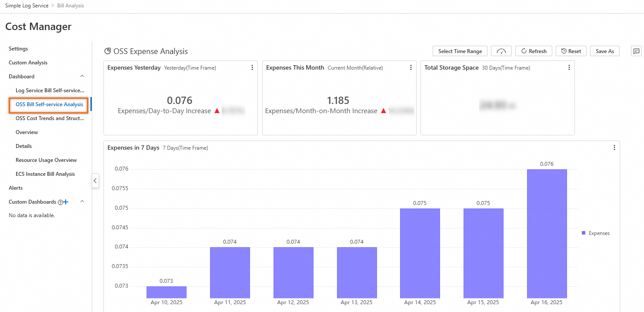The width and height of the screenshot is (644, 312).
Task: Click the OSS Expense Analysis title
Action: pyautogui.click(x=150, y=51)
